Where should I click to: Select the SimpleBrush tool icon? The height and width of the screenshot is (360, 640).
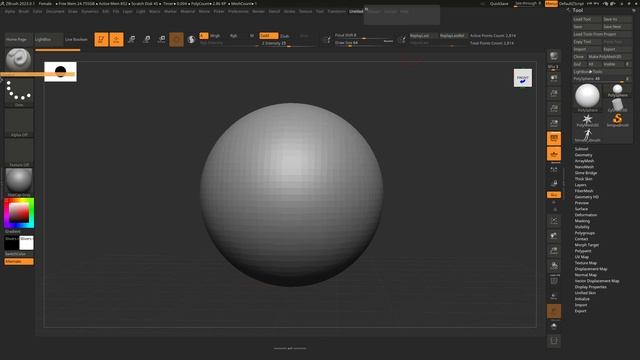pyautogui.click(x=617, y=120)
